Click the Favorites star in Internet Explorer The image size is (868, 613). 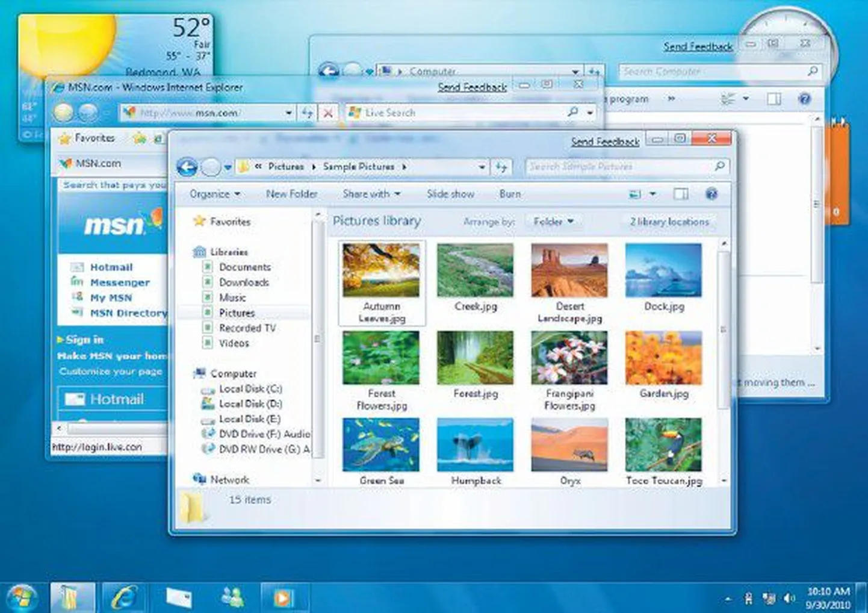64,138
